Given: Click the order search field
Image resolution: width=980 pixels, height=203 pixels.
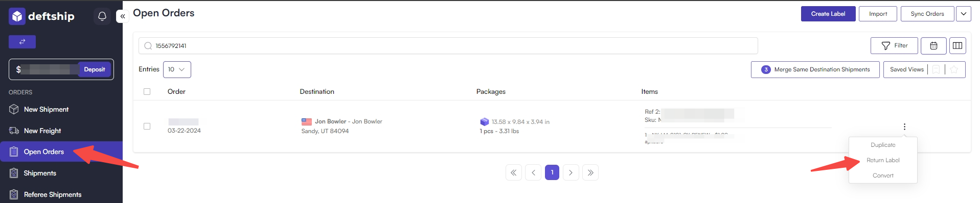Looking at the screenshot, I should (x=448, y=46).
